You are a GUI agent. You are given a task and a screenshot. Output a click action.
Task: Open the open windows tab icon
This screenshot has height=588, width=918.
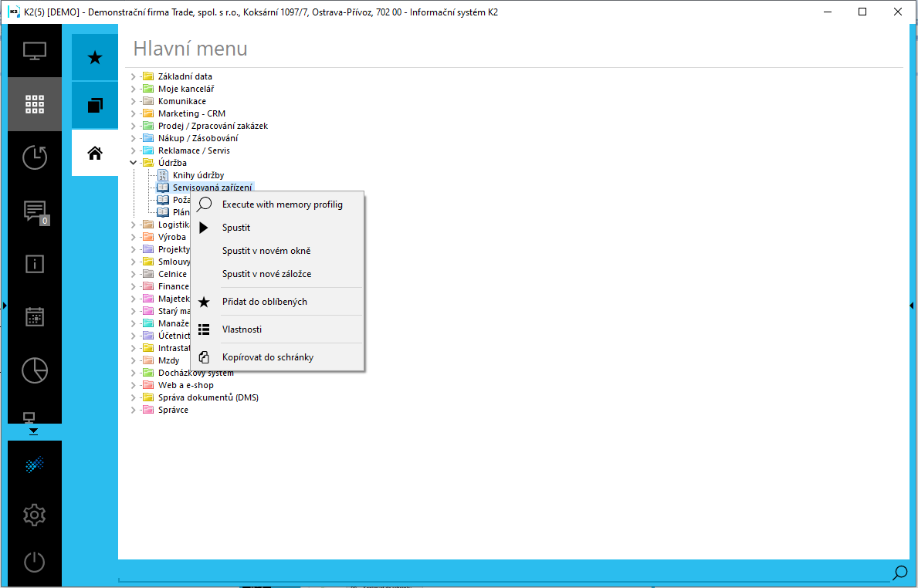[x=95, y=105]
